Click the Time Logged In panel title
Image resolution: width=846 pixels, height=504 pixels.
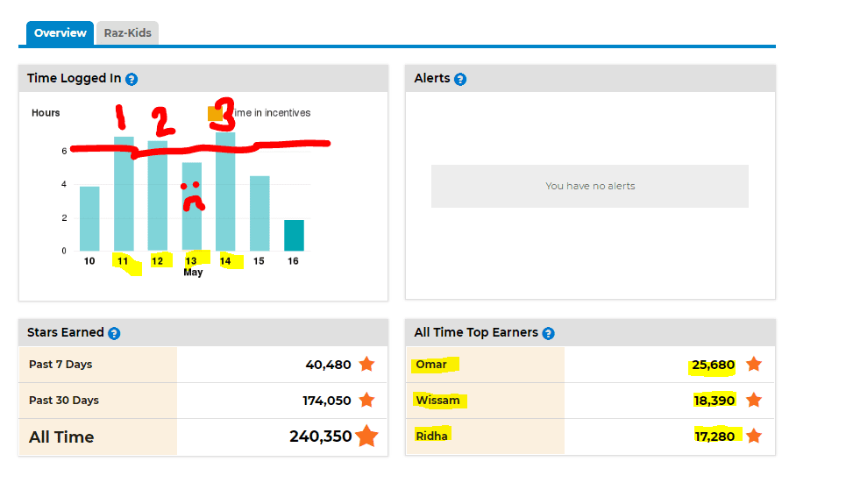pyautogui.click(x=75, y=78)
